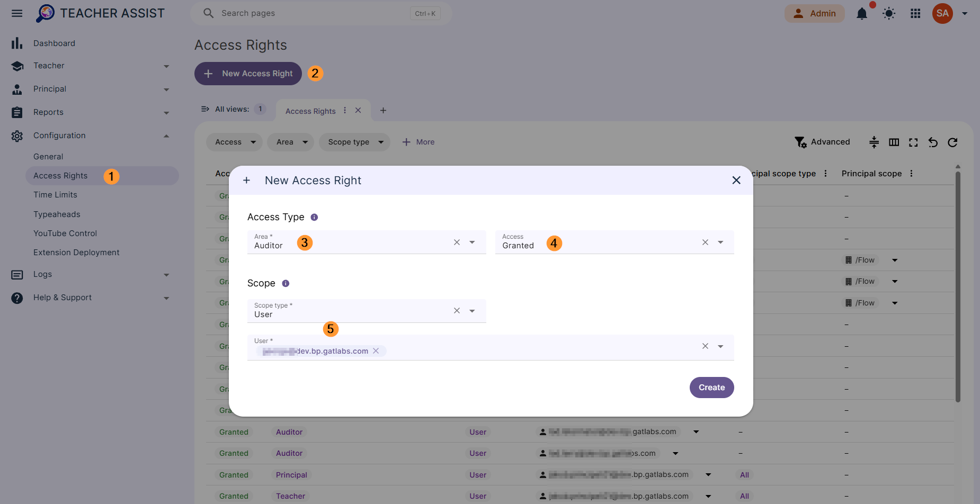Open Dashboard from the sidebar

click(x=54, y=43)
